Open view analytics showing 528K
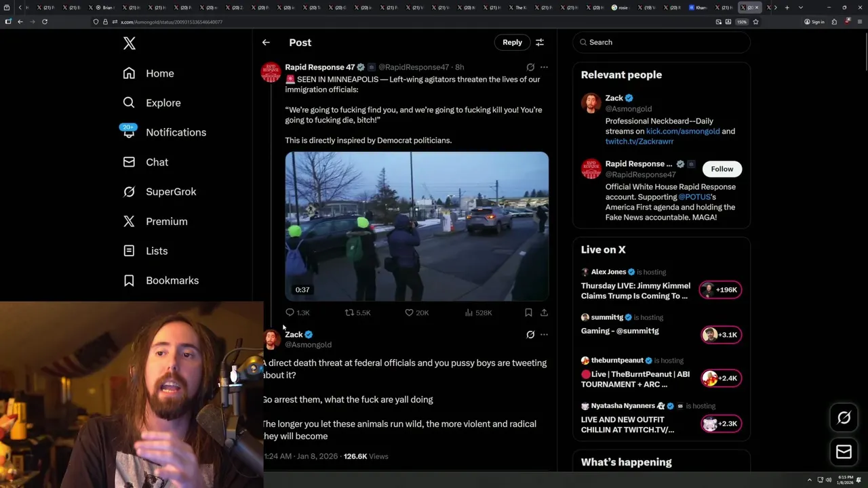Screen dimensions: 868x488 (x=478, y=312)
